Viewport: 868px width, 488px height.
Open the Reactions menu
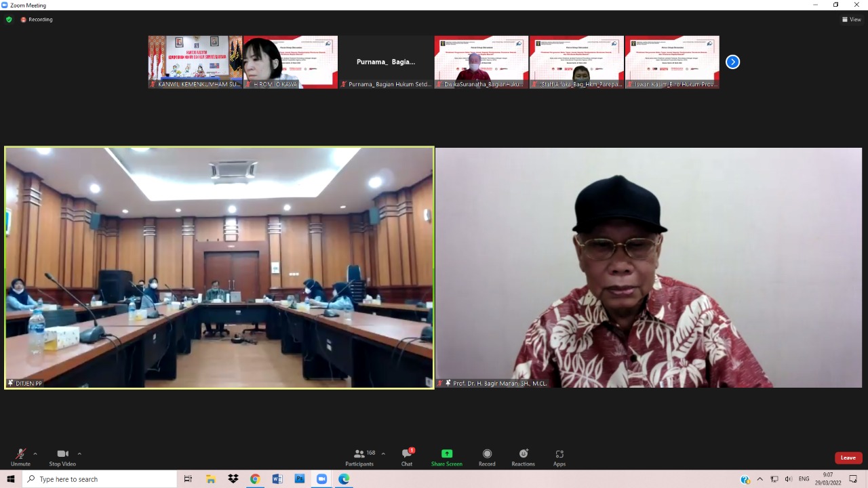(523, 457)
